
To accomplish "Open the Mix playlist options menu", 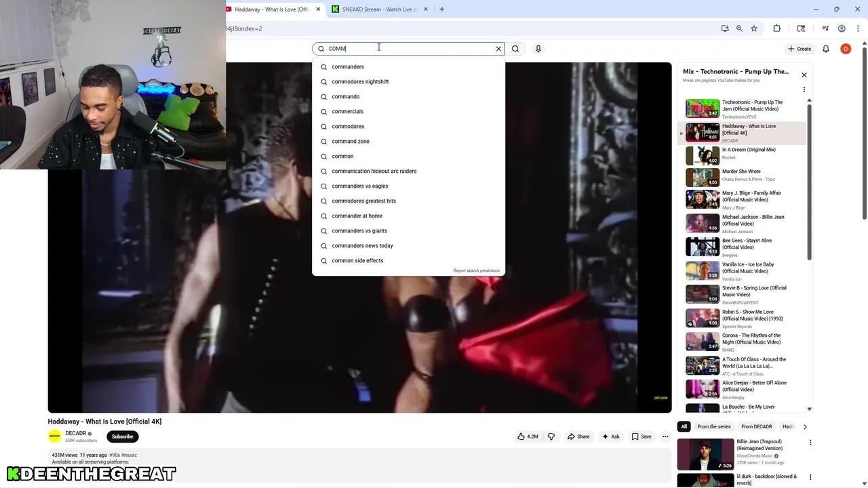I will pos(804,89).
